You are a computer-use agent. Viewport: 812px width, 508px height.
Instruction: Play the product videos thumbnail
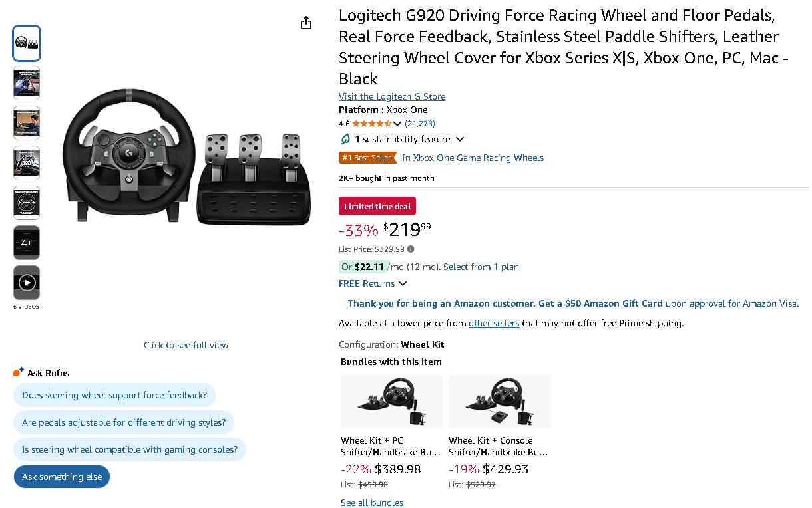click(27, 282)
